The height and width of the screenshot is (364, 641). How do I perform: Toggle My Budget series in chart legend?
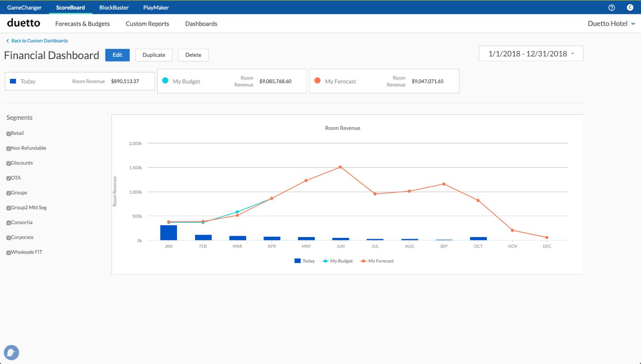337,261
